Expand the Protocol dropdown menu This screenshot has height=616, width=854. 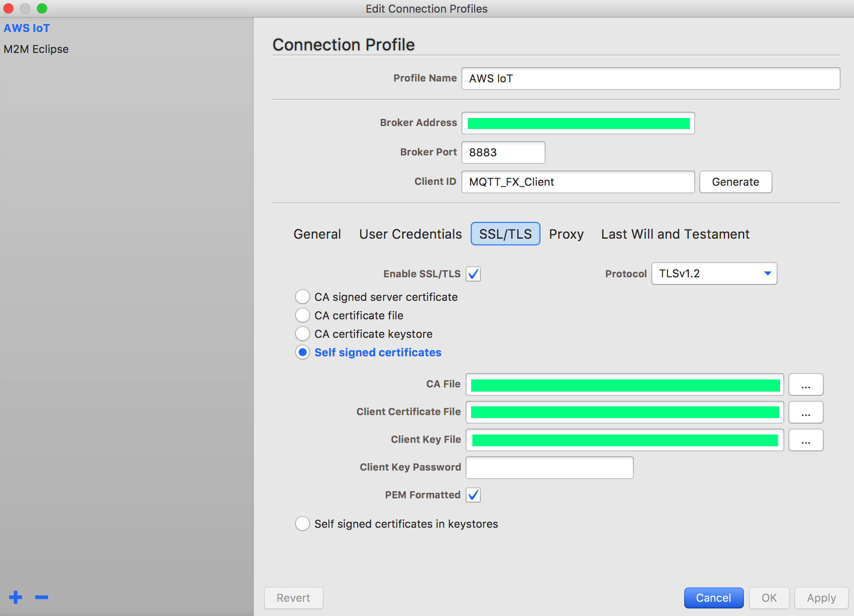tap(767, 273)
